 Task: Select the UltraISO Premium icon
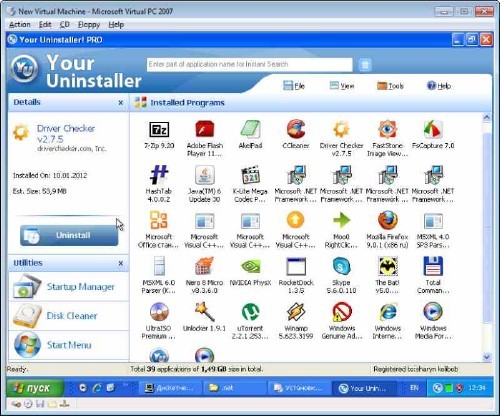pos(159,312)
